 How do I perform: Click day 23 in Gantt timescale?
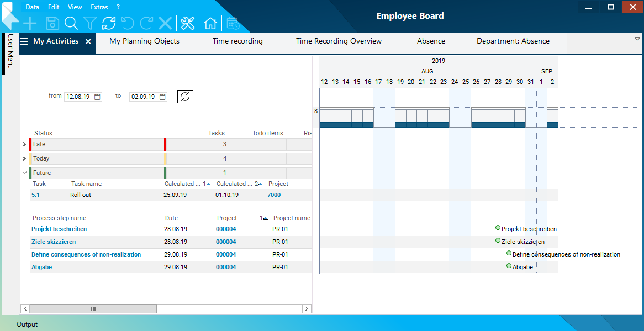click(444, 82)
